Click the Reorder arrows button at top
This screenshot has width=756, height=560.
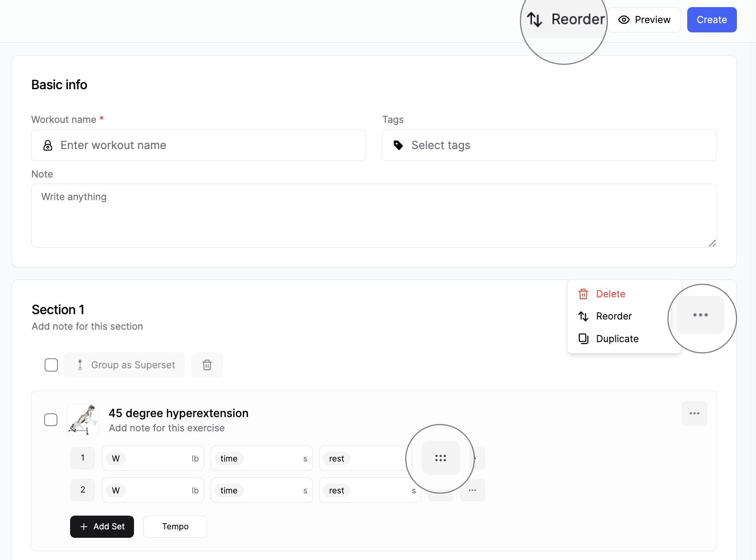pyautogui.click(x=565, y=20)
